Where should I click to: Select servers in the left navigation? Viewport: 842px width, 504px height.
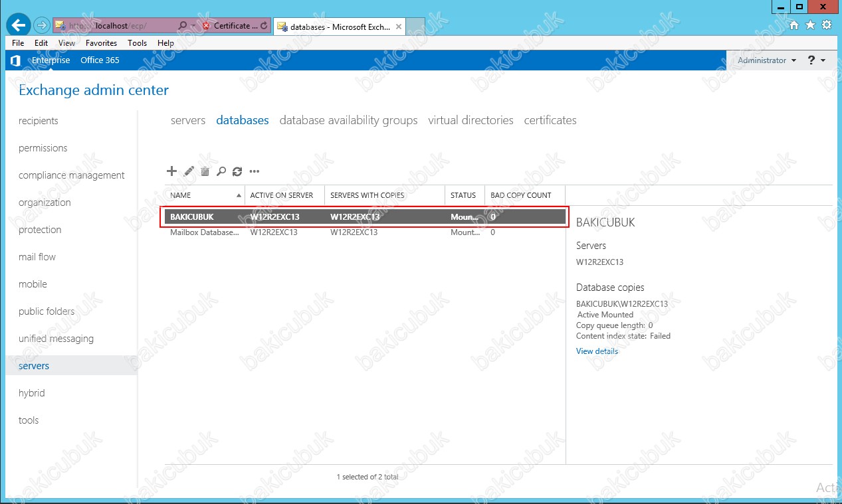click(x=72, y=366)
